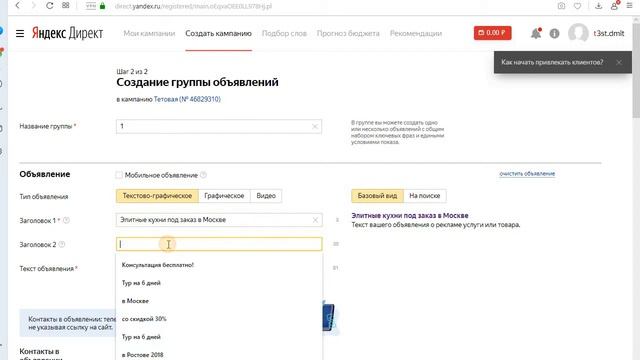Open Мои кампании tab
The height and width of the screenshot is (360, 640).
149,33
